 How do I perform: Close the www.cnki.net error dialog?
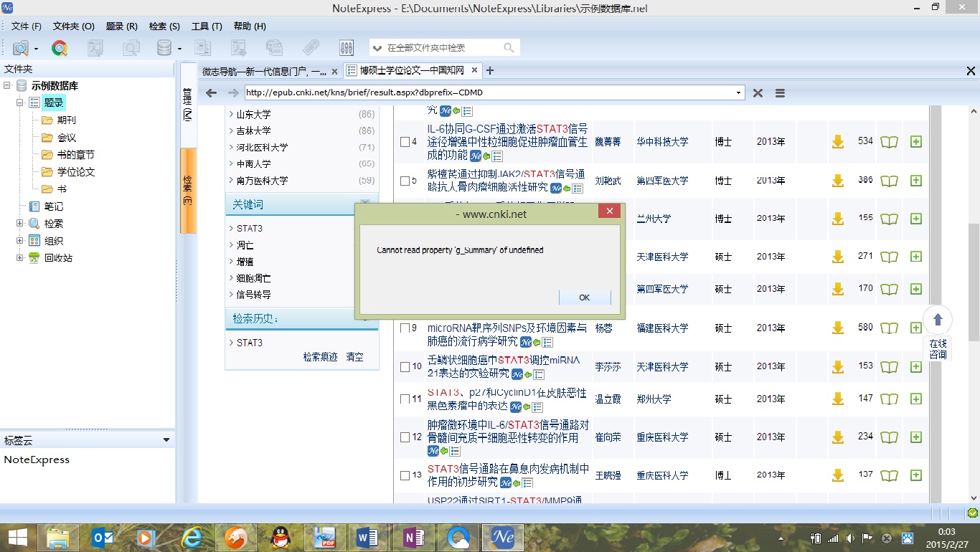[609, 211]
